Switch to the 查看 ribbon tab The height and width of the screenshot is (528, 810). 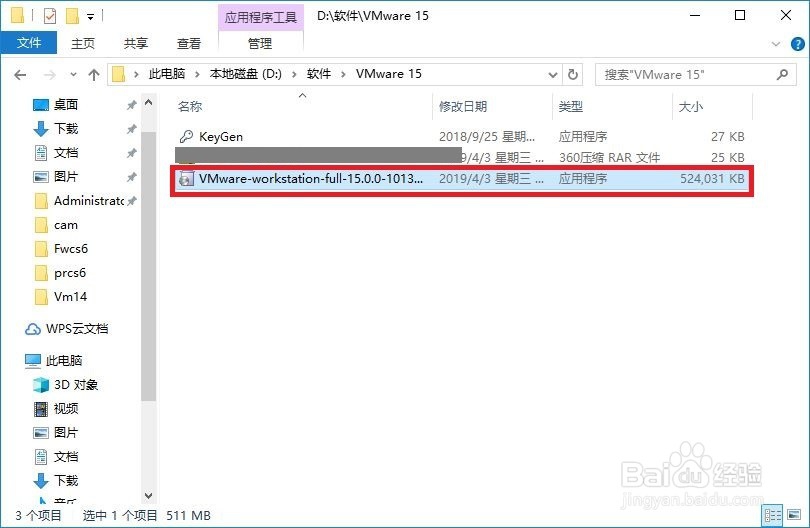click(189, 43)
